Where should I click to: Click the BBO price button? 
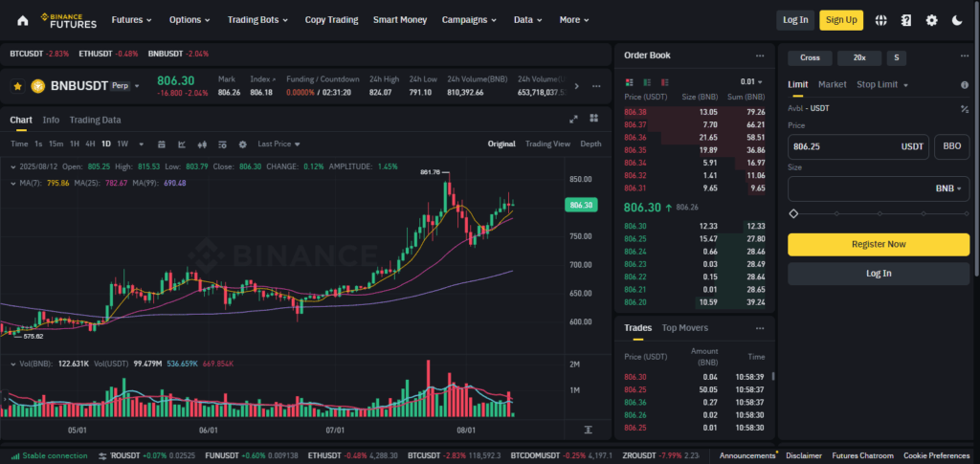(x=952, y=147)
